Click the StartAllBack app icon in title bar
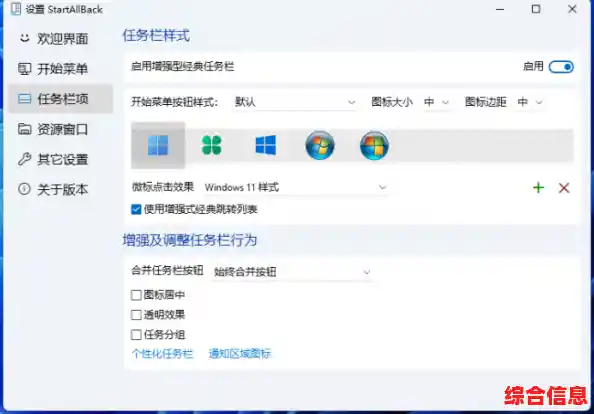 coord(16,9)
